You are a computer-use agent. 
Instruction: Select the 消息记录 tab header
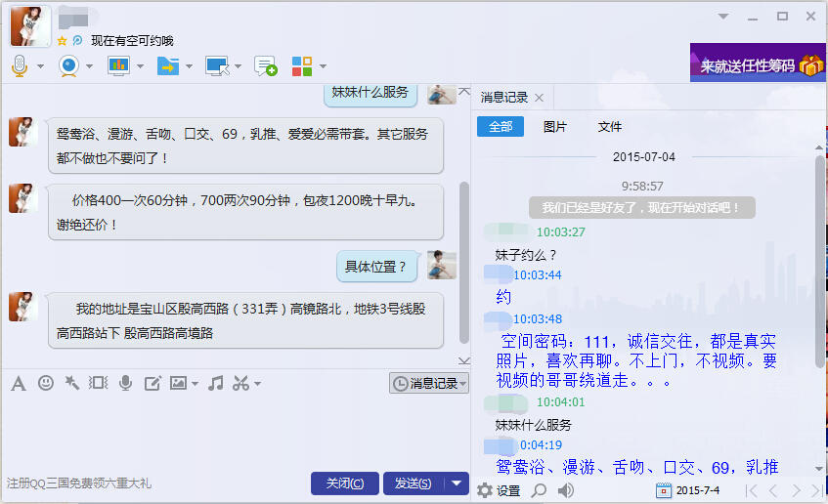(504, 98)
